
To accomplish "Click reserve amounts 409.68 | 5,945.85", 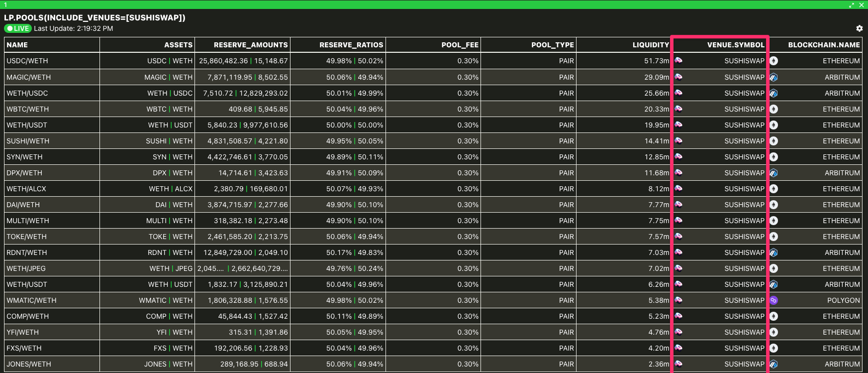I will 258,109.
